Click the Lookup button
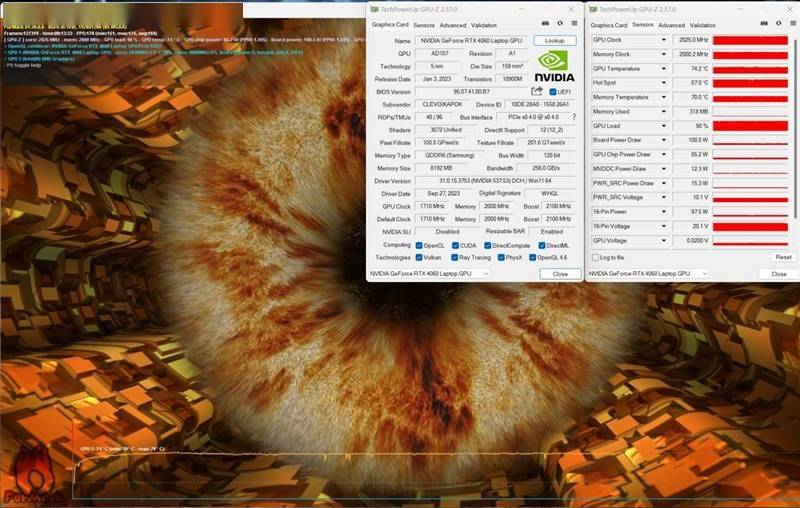This screenshot has height=508, width=800. pos(555,40)
